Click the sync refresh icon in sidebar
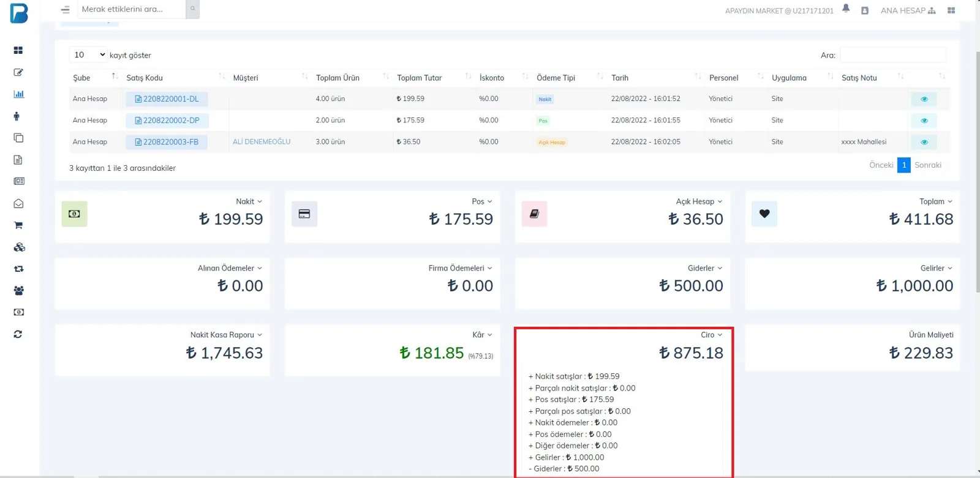The height and width of the screenshot is (478, 980). (x=18, y=334)
